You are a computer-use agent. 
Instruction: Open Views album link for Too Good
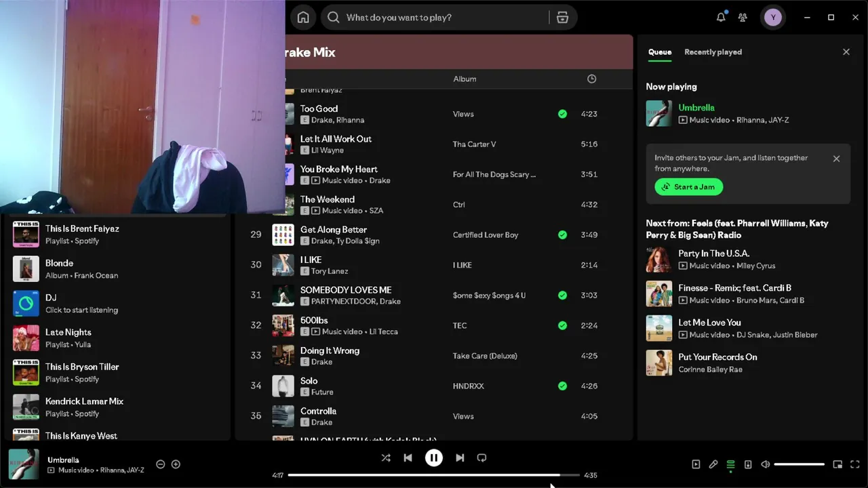tap(463, 114)
